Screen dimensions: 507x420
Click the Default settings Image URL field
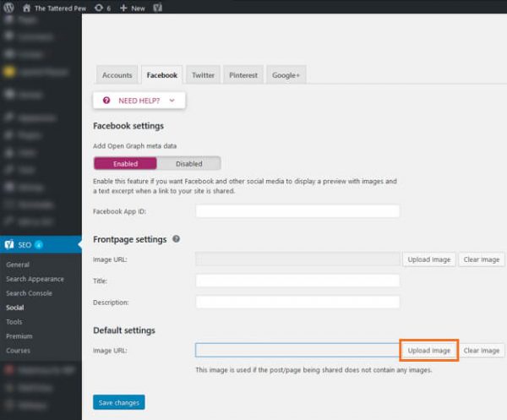coord(297,350)
